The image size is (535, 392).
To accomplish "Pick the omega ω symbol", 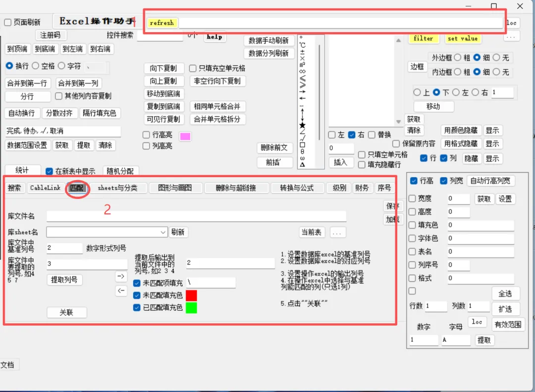I will tap(302, 158).
